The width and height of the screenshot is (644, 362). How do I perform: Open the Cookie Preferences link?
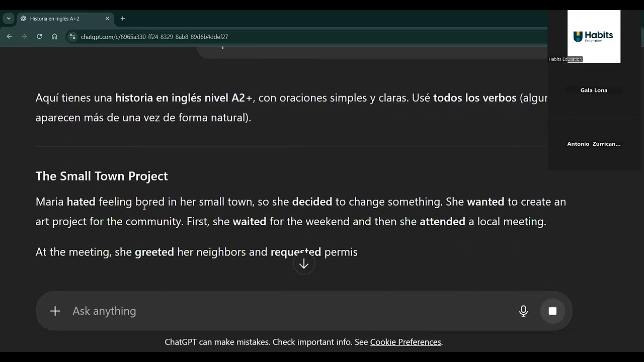click(x=406, y=342)
